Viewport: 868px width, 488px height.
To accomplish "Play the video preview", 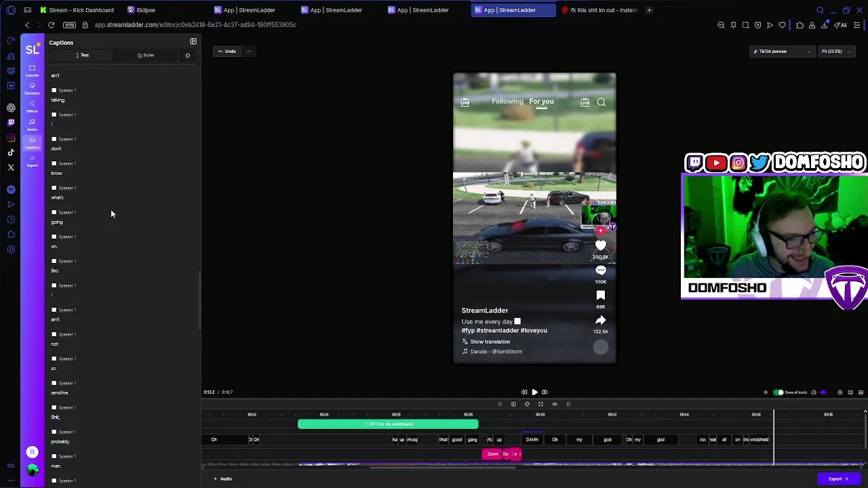I will point(534,392).
